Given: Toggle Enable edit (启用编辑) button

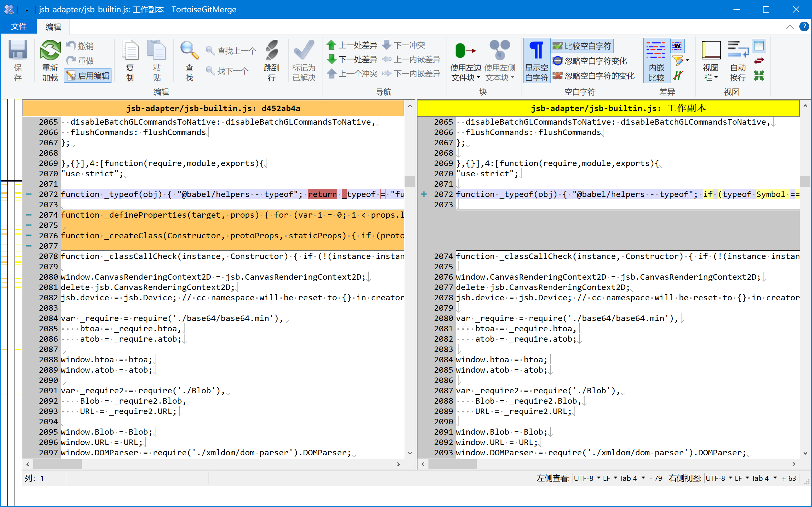Looking at the screenshot, I should click(x=88, y=76).
